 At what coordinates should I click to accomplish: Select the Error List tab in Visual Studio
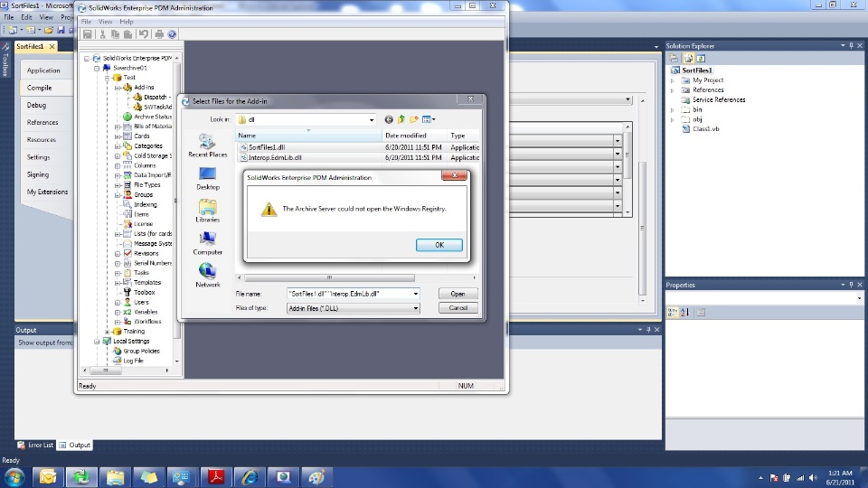[x=35, y=445]
